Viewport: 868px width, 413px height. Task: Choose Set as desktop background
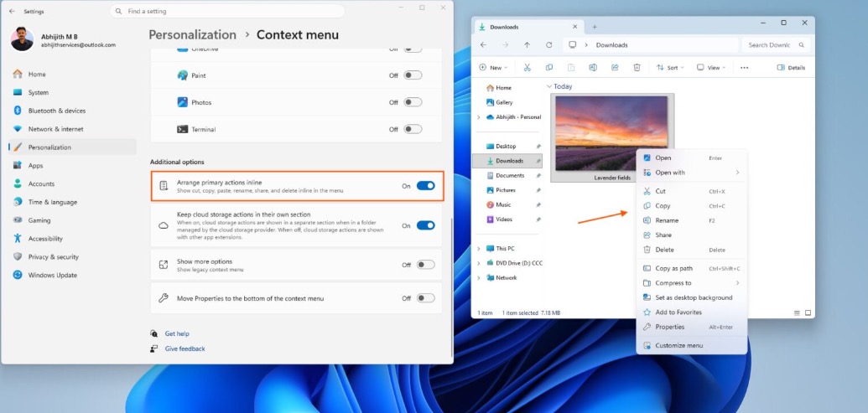[692, 297]
